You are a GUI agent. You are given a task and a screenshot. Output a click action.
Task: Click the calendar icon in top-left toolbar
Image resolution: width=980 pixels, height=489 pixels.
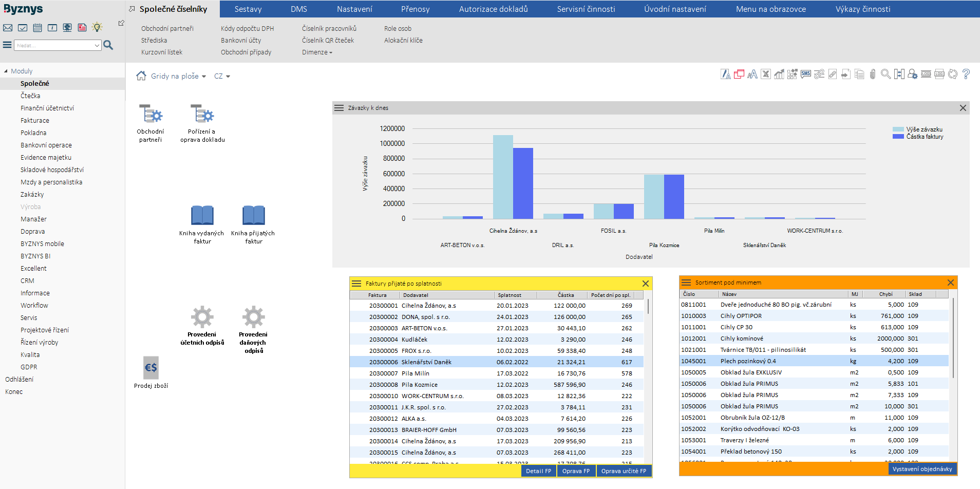(37, 28)
